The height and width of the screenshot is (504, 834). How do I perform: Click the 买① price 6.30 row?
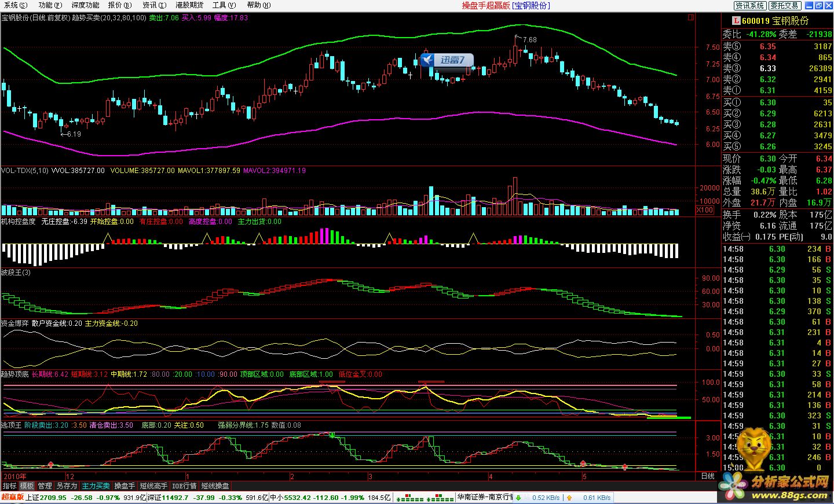click(x=777, y=102)
